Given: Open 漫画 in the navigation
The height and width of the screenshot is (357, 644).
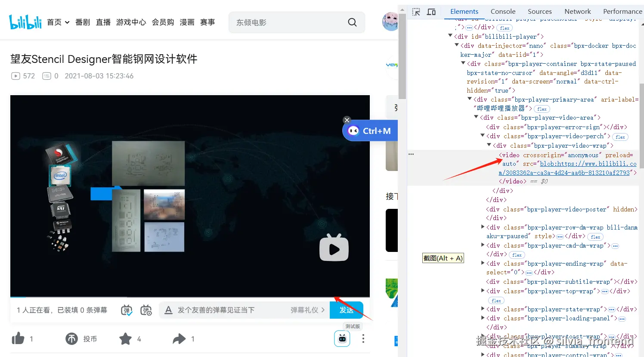Looking at the screenshot, I should (x=187, y=22).
